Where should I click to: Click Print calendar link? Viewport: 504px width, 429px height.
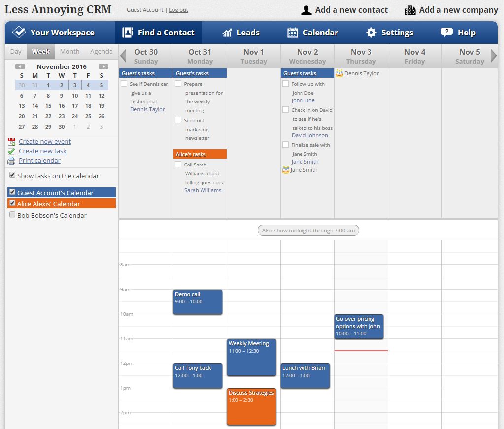[39, 161]
